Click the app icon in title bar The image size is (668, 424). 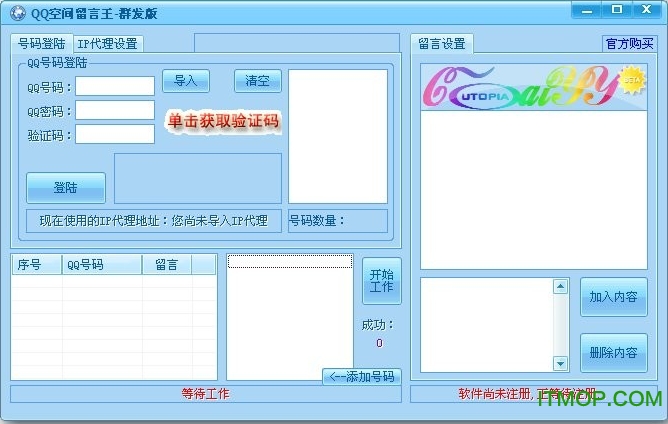tap(17, 13)
